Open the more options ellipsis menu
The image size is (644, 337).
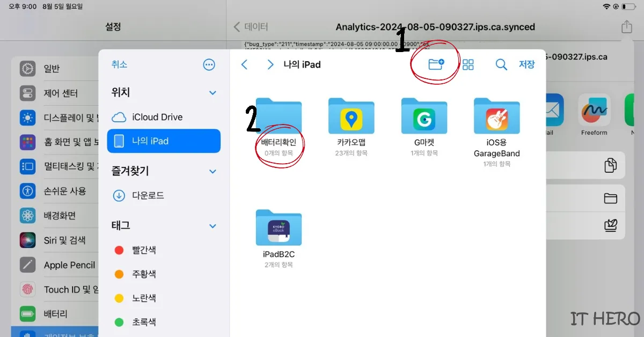[x=209, y=64]
